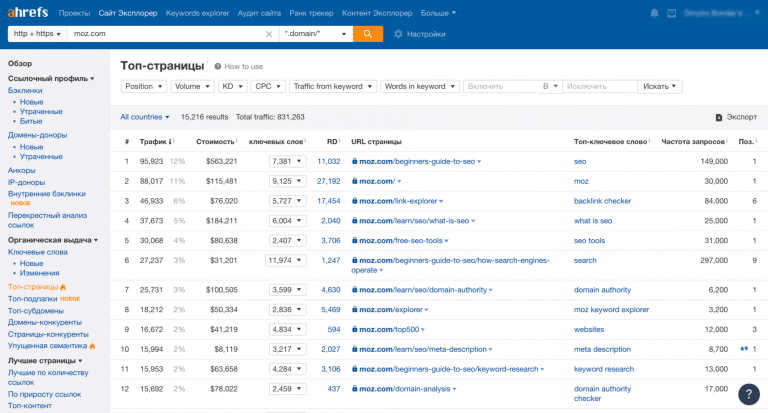
Task: Open top keyword keyword research link
Action: click(x=604, y=369)
